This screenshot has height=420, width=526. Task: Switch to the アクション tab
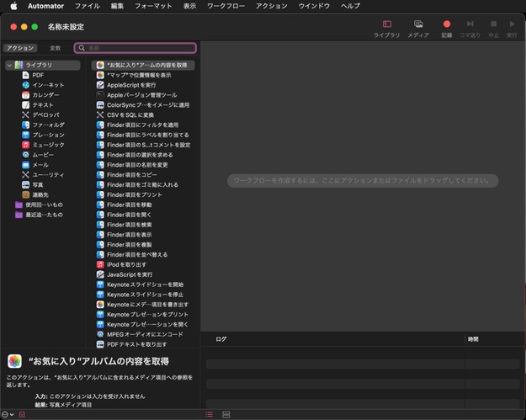20,48
